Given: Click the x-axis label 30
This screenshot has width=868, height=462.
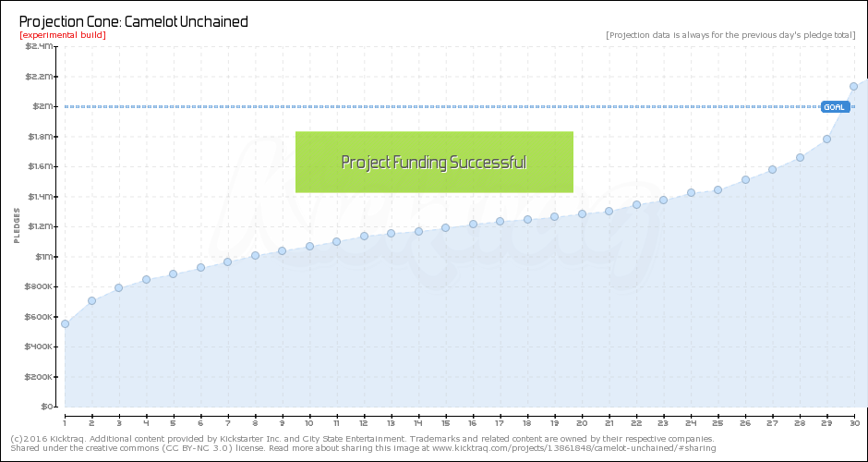Looking at the screenshot, I should click(854, 423).
